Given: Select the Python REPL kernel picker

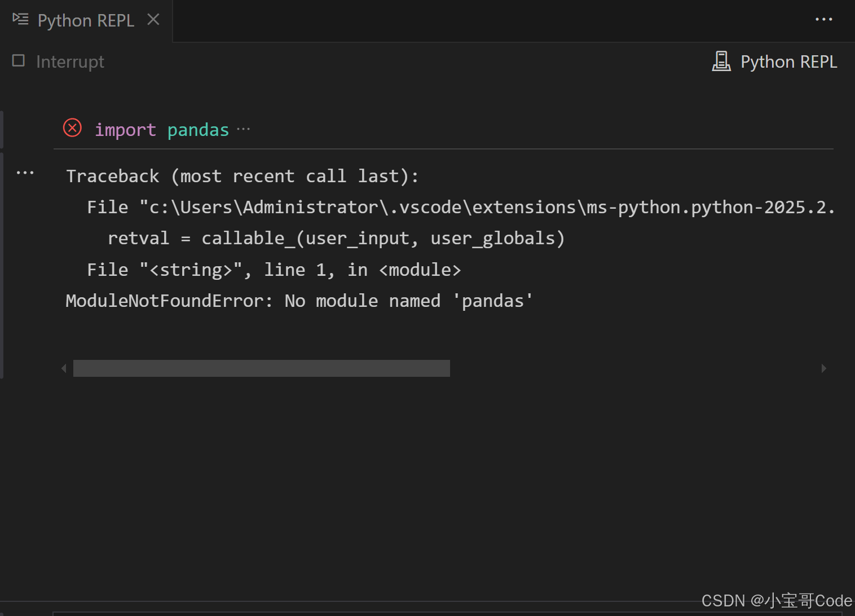Looking at the screenshot, I should coord(774,61).
